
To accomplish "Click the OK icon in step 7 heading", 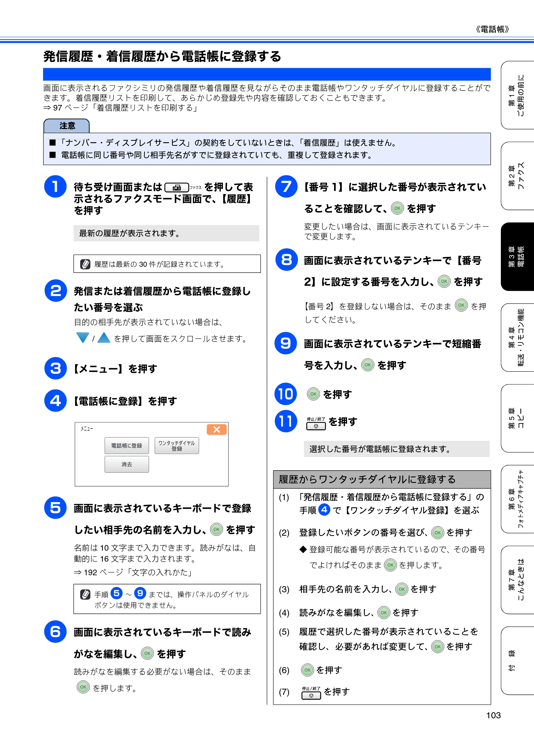I will click(x=397, y=208).
